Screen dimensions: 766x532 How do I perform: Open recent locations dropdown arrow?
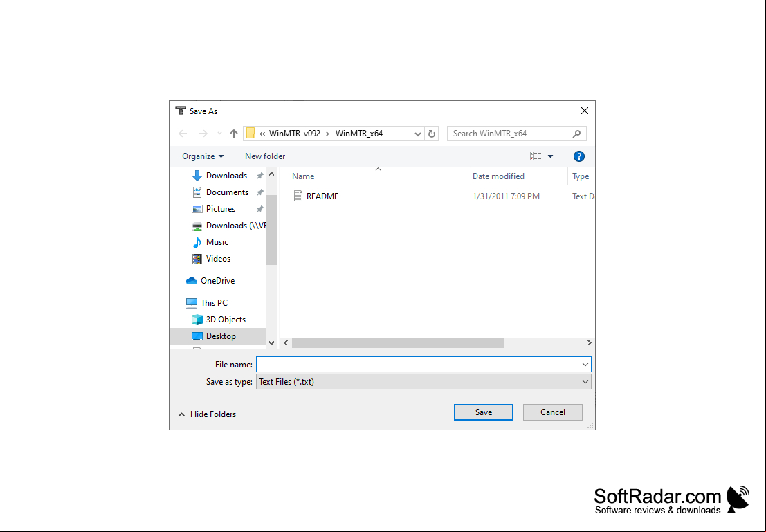click(219, 134)
